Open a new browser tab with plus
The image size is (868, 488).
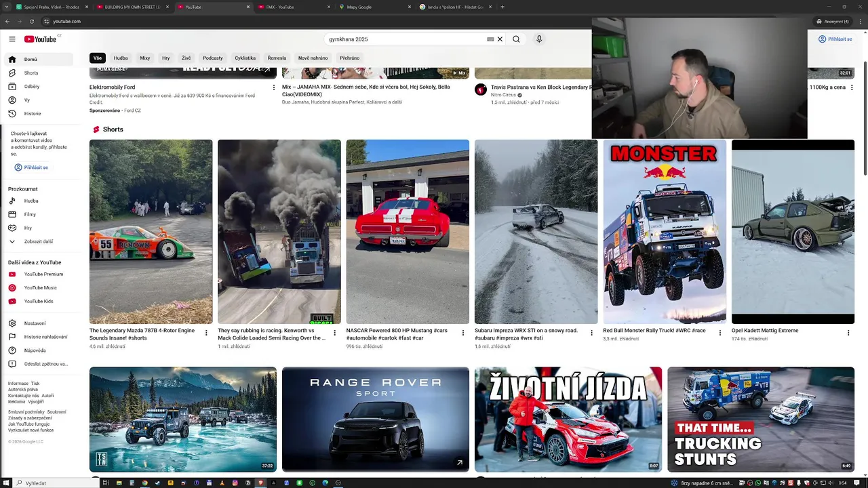click(502, 7)
